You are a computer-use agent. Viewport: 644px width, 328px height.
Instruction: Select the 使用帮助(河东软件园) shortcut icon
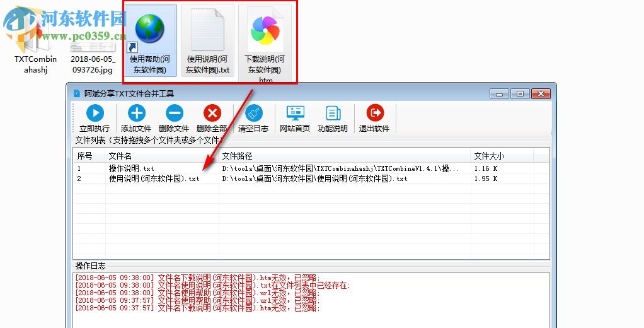150,40
